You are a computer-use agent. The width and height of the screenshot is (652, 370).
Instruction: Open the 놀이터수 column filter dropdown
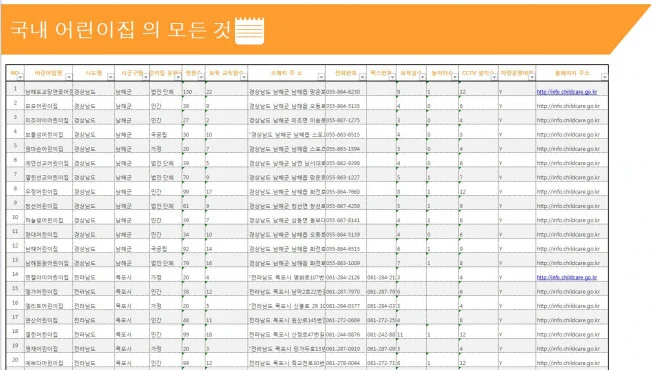pos(454,77)
